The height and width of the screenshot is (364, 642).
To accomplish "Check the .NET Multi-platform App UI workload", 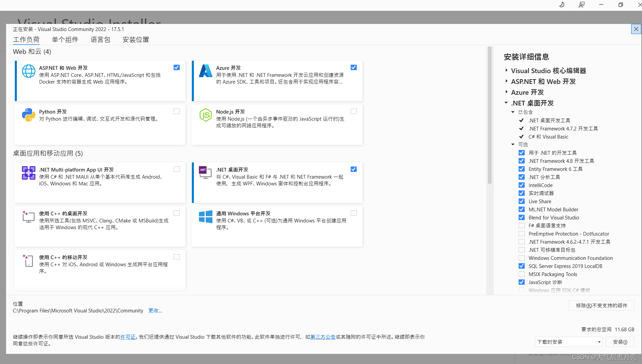I will click(177, 169).
